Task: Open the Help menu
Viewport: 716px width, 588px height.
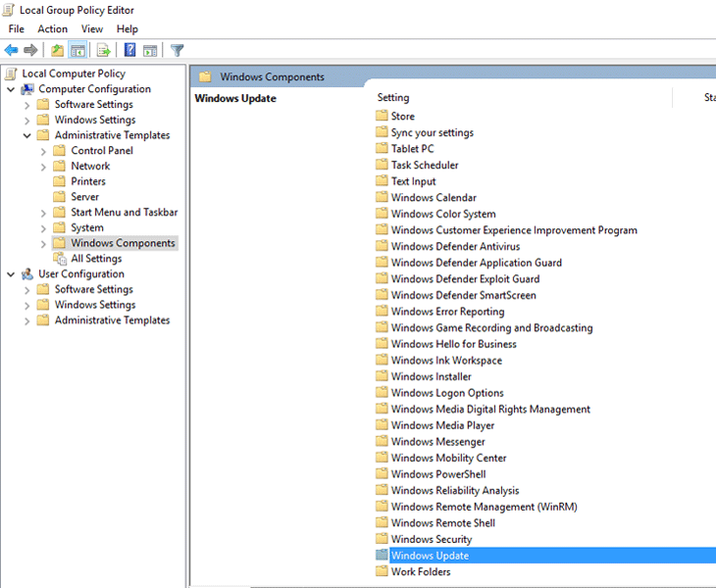Action: pyautogui.click(x=127, y=28)
